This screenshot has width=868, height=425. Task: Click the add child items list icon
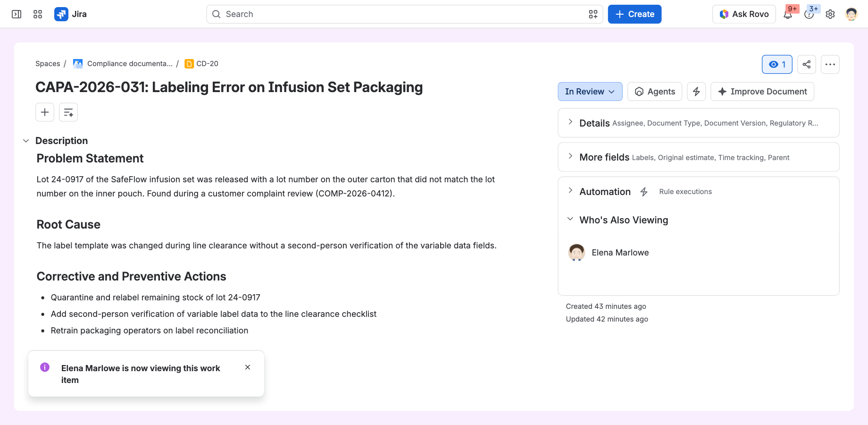coord(68,112)
